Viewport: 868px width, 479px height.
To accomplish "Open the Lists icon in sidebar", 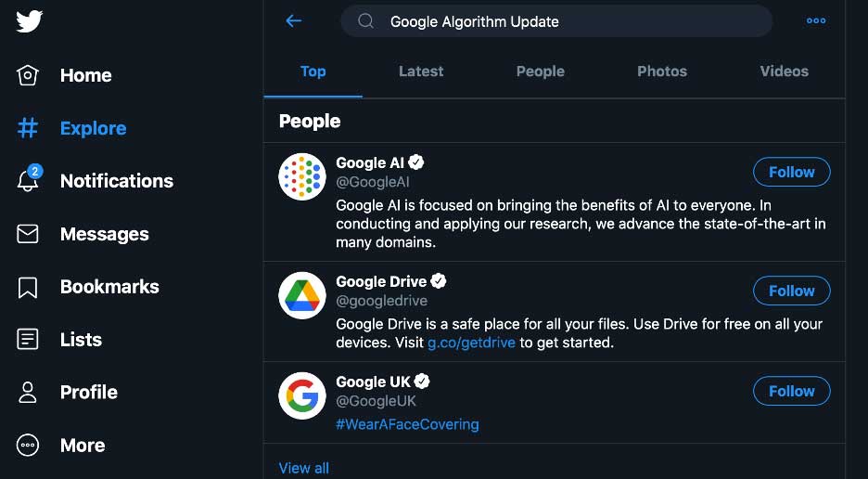I will tap(28, 340).
